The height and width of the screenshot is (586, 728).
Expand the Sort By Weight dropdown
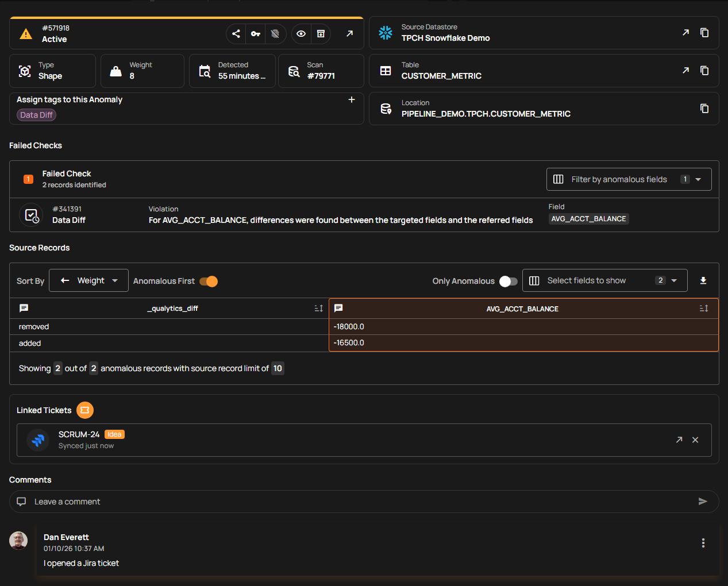[x=88, y=280]
